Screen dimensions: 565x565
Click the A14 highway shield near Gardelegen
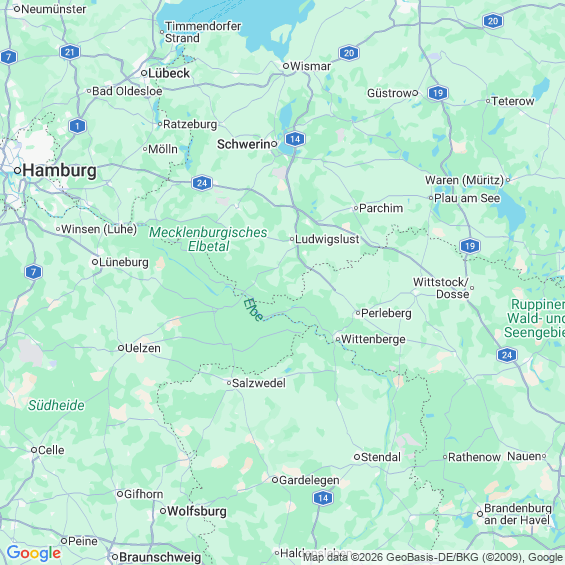pyautogui.click(x=323, y=498)
